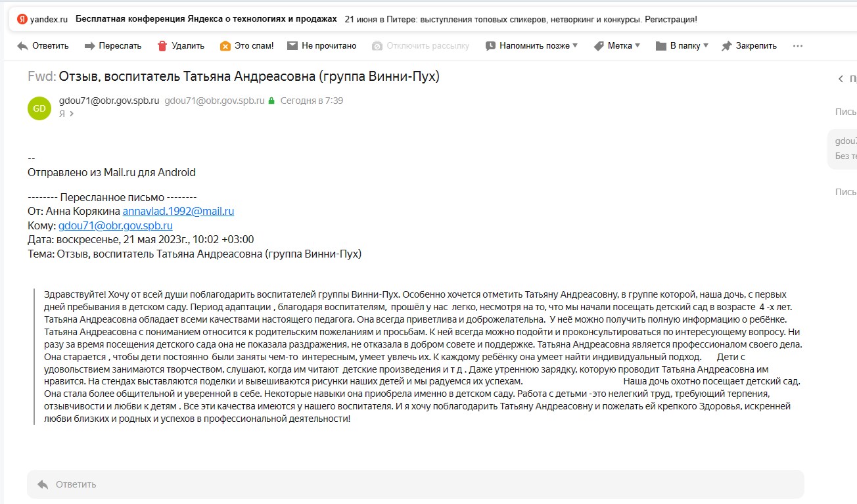This screenshot has width=857, height=504.
Task: Forward the email via the Переслать label
Action: (x=120, y=46)
